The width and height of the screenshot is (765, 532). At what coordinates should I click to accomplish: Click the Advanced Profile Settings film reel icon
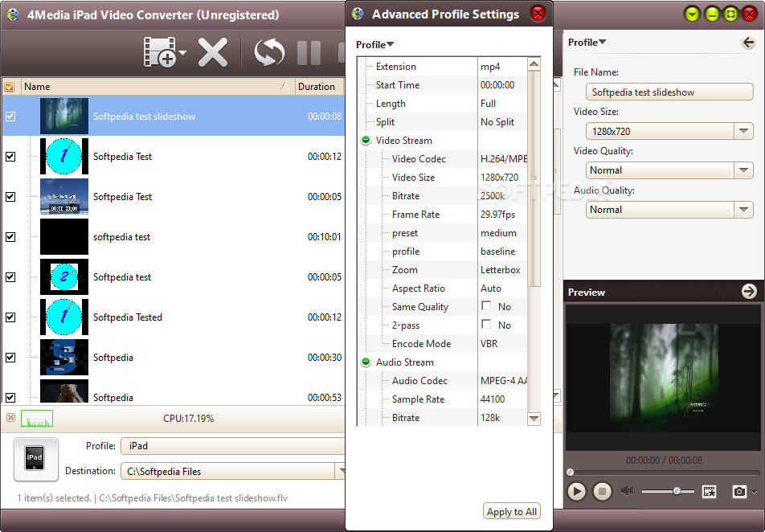coord(358,14)
